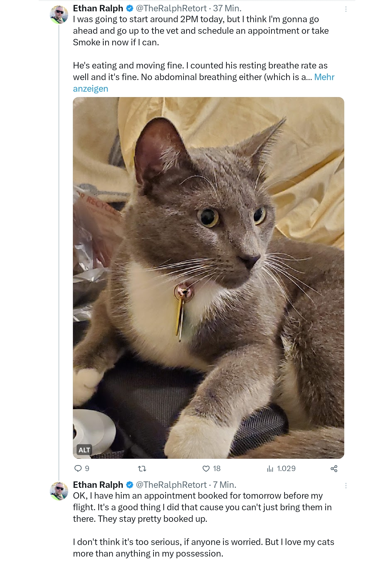Open Ethan Ralph avatar on first tweet
This screenshot has height=562, width=392.
pos(59,15)
